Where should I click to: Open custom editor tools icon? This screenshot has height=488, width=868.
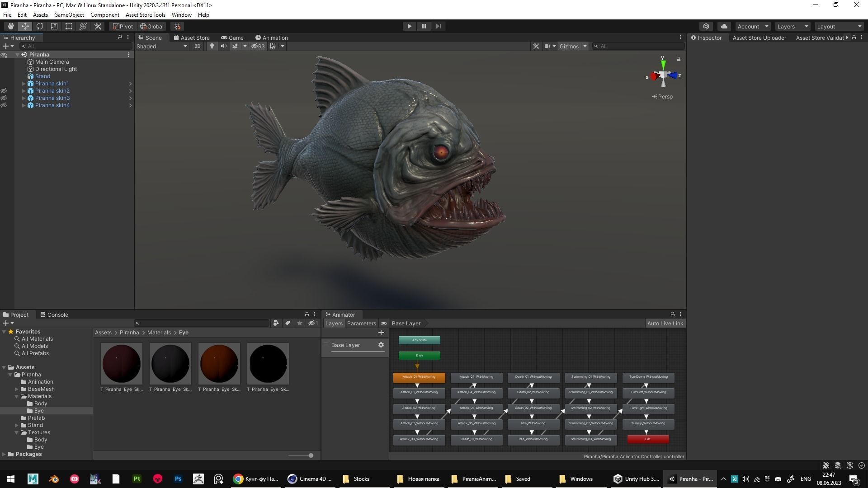pyautogui.click(x=98, y=26)
